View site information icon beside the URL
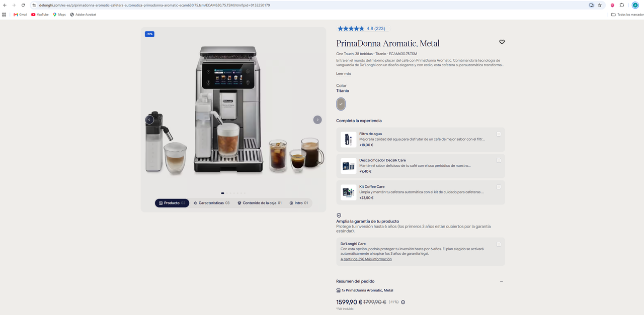 (34, 5)
